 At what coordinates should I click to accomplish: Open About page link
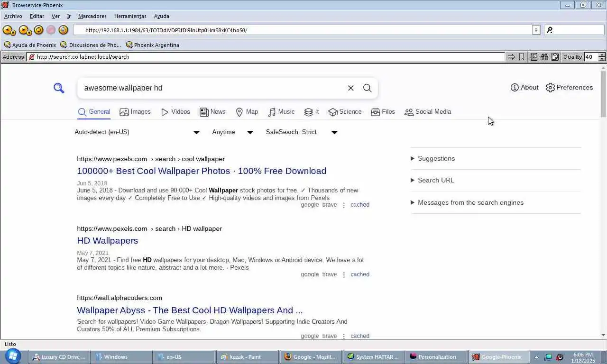(x=524, y=88)
